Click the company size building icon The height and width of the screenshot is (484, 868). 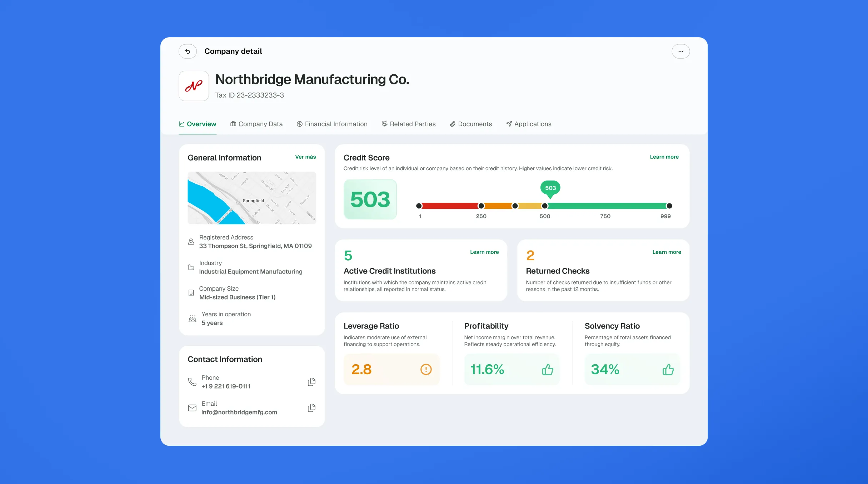click(x=191, y=293)
